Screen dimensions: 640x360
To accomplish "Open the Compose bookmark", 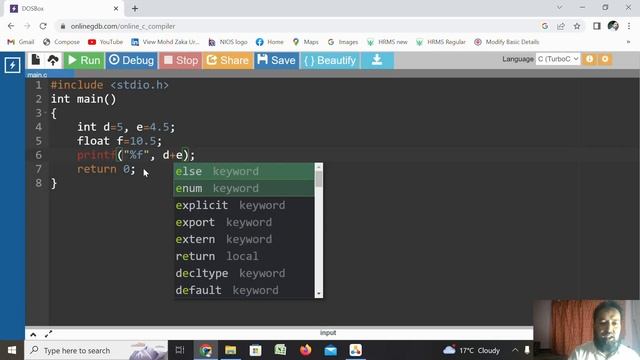I will pyautogui.click(x=62, y=42).
